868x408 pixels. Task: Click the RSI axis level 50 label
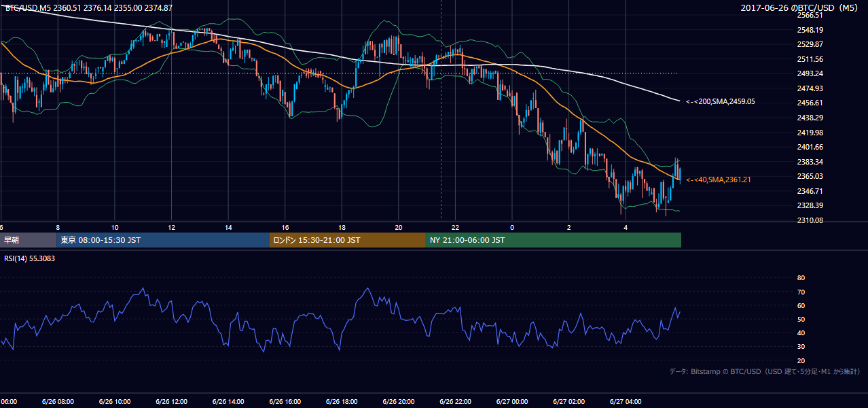click(x=801, y=319)
